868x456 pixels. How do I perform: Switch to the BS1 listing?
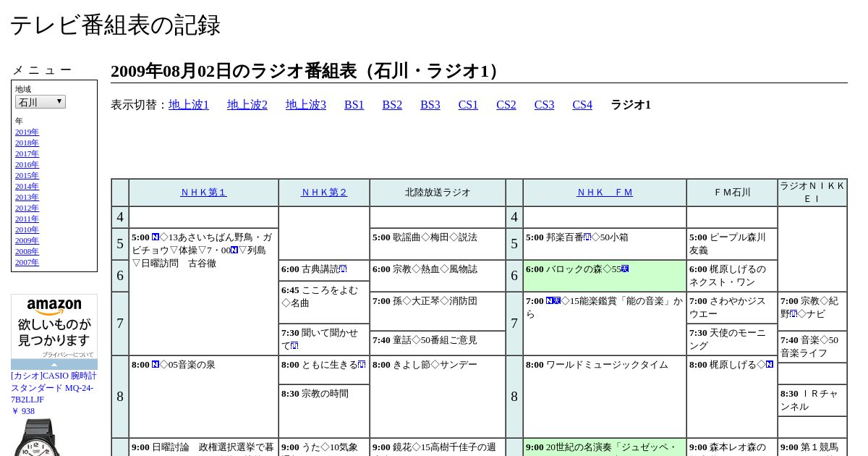click(354, 105)
